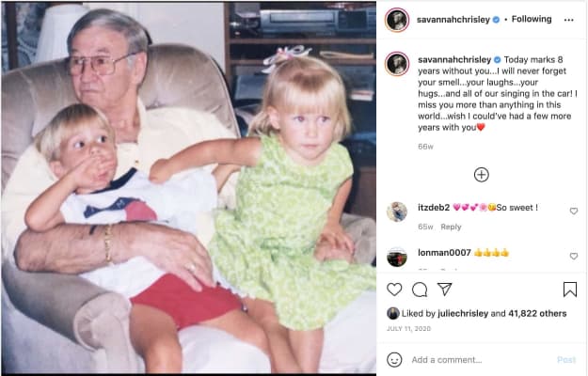Click the header profile avatar
This screenshot has width=588, height=376.
[x=397, y=20]
